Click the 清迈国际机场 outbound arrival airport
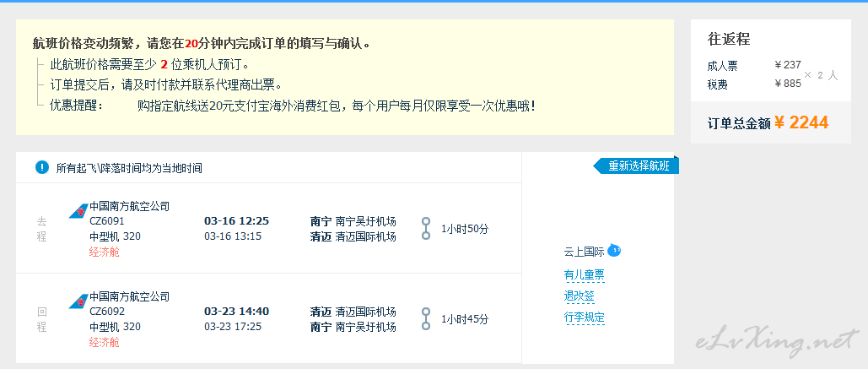Screen dimensions: 868x369 [x=366, y=237]
